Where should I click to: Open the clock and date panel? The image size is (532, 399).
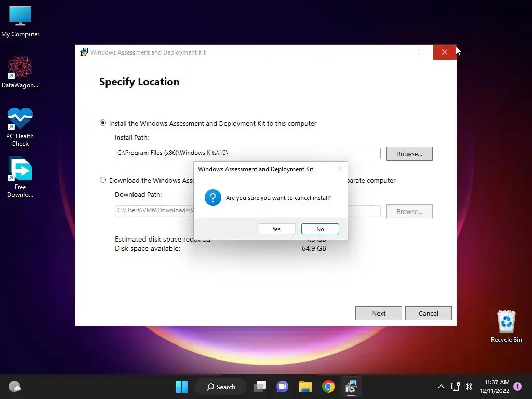pos(495,387)
